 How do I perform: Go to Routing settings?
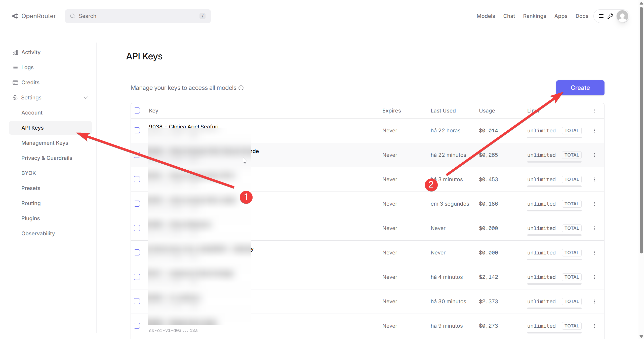(31, 203)
